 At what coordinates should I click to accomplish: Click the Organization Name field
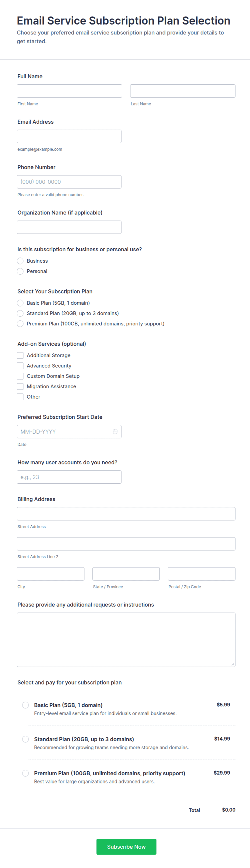pos(69,227)
